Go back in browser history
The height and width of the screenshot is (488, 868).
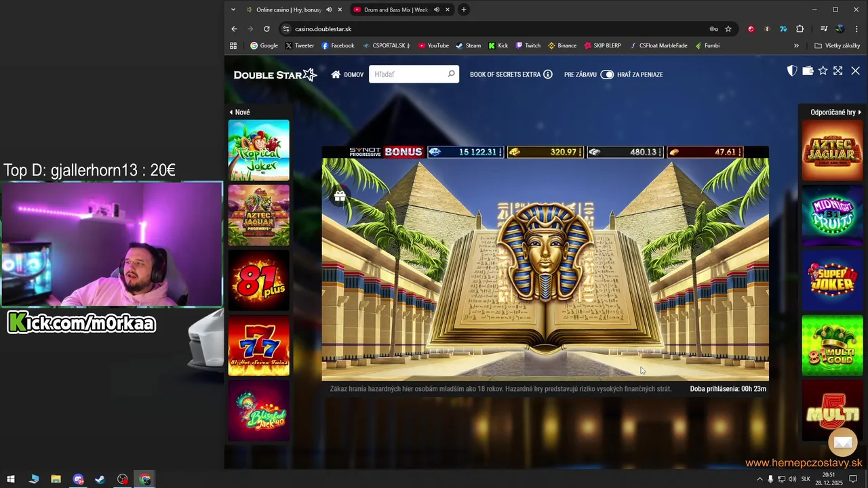(x=234, y=29)
